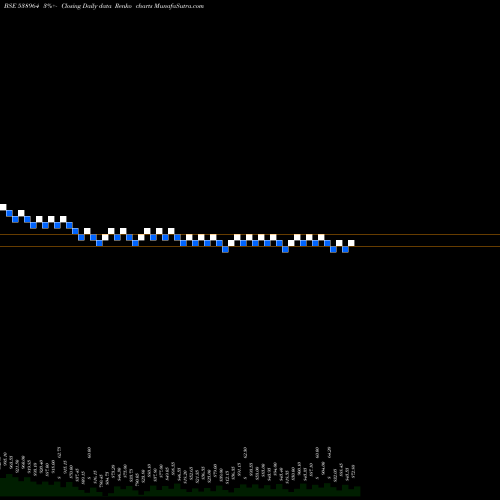Click the upper orange horizontal level line
500x500 pixels.
pyautogui.click(x=250, y=235)
